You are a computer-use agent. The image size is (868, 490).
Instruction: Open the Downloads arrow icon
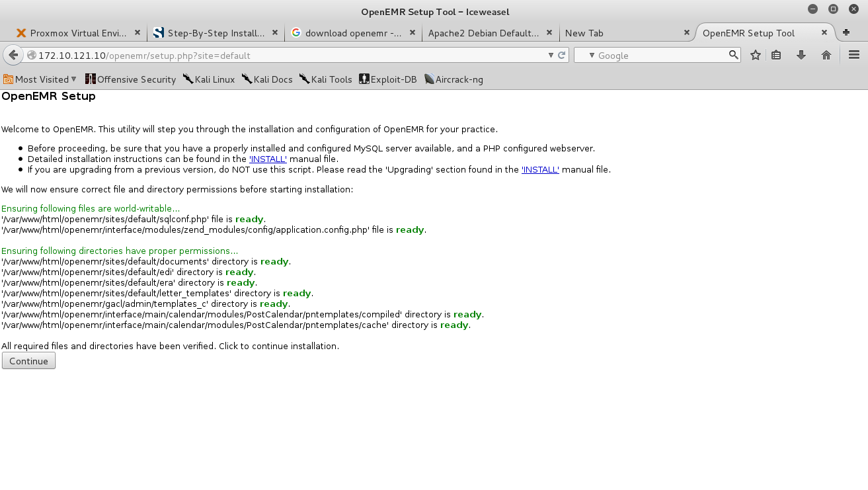coord(801,56)
